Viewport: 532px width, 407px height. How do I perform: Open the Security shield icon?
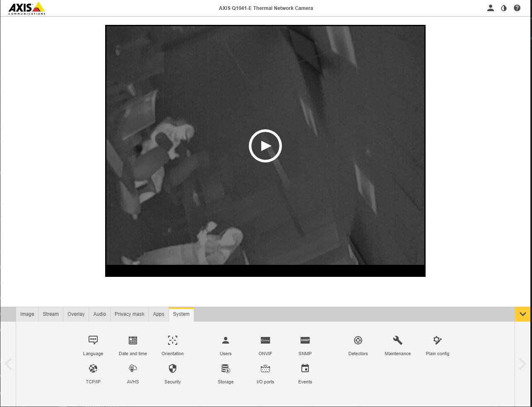pos(173,369)
